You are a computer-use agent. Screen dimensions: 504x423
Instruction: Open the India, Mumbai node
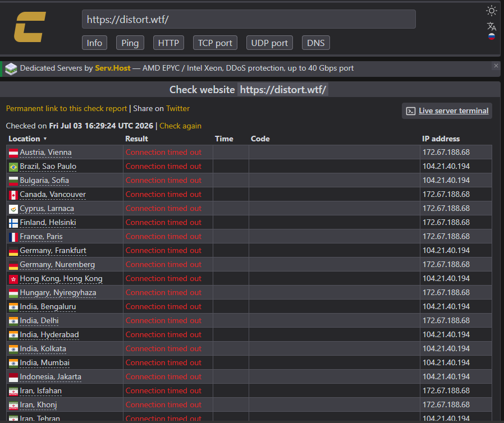pos(45,362)
